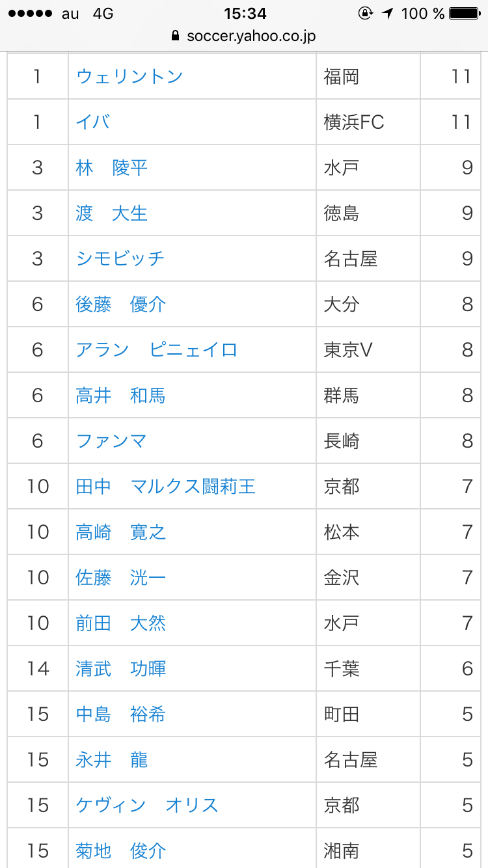Screen dimensions: 488x868
Task: Tap the soccer.yahoo.co.jp address bar
Action: 251,36
